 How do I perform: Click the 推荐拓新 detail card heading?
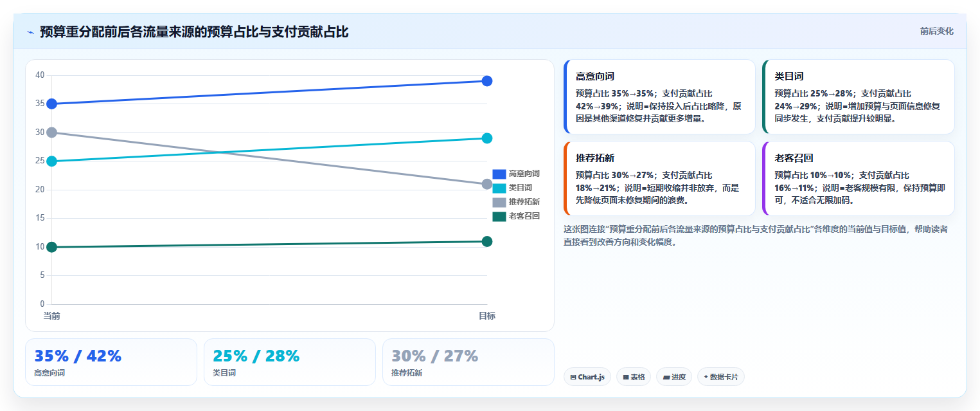(595, 158)
